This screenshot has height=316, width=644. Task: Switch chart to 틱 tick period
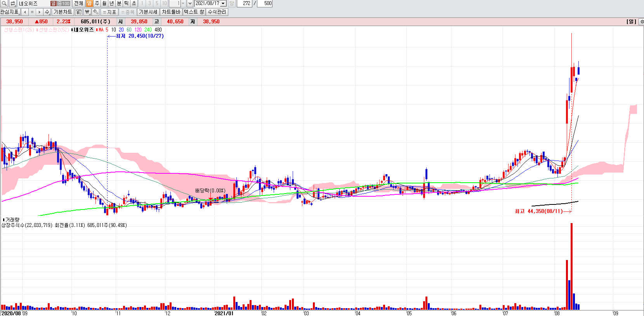pos(127,3)
